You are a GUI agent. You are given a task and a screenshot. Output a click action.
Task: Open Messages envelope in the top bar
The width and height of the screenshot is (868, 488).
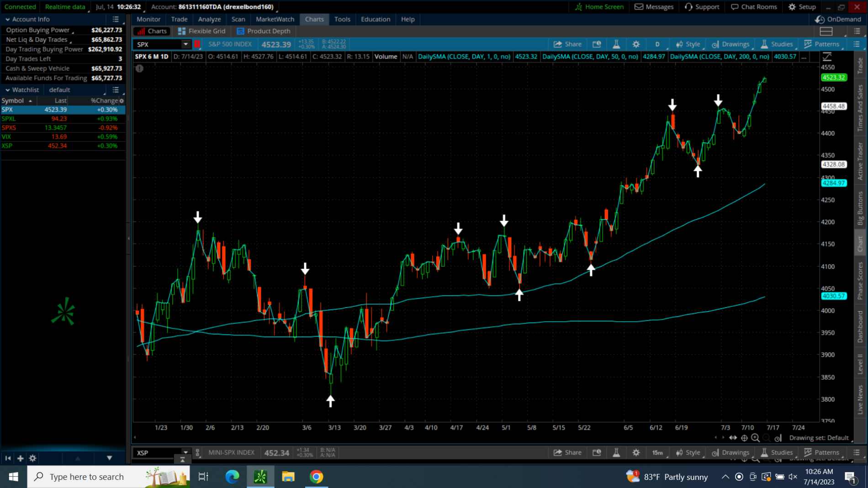(x=654, y=7)
